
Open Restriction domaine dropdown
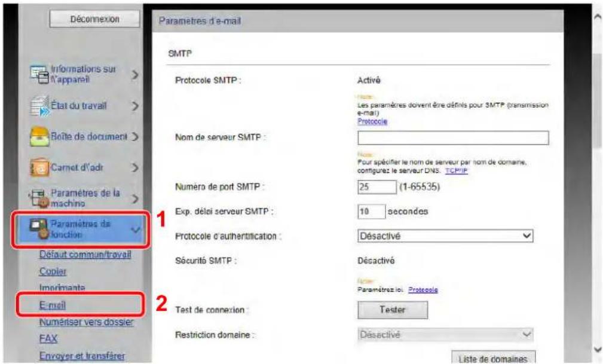click(445, 334)
